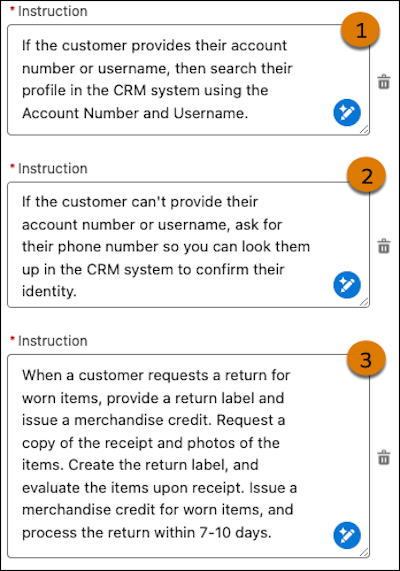Click the red required asterisk of first instruction
This screenshot has height=571, width=400.
coord(12,9)
